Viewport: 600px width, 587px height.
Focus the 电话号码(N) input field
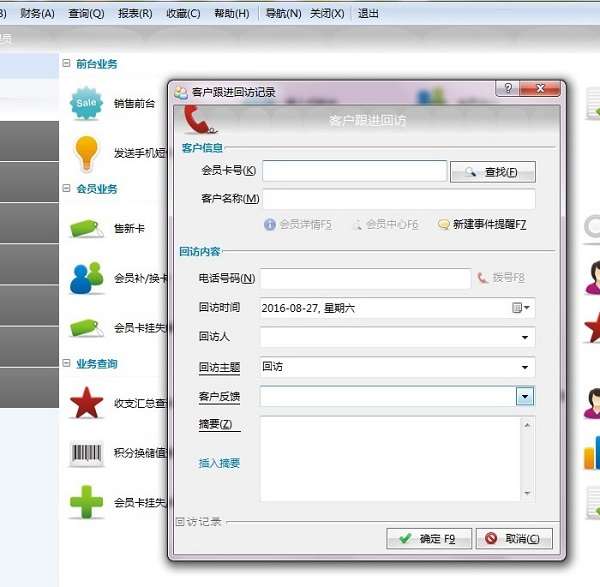366,278
